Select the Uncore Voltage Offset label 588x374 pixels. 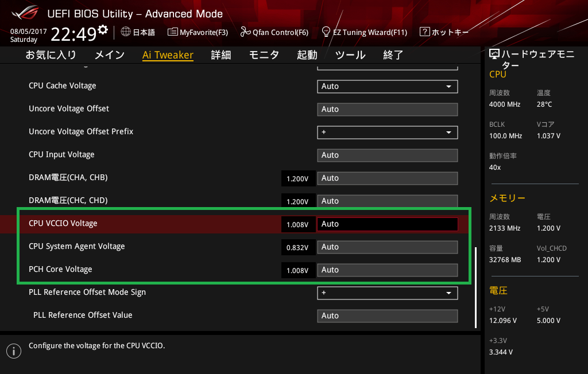tap(69, 108)
